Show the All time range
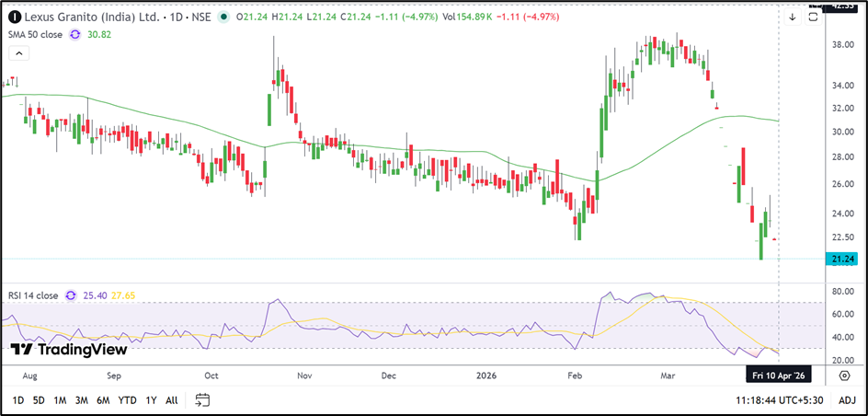This screenshot has height=416, width=868. (172, 400)
